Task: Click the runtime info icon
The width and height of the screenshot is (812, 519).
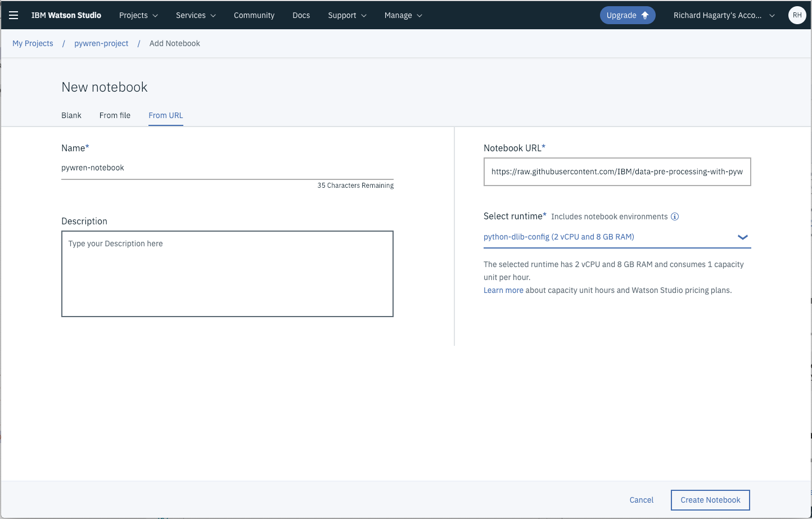Action: click(675, 216)
